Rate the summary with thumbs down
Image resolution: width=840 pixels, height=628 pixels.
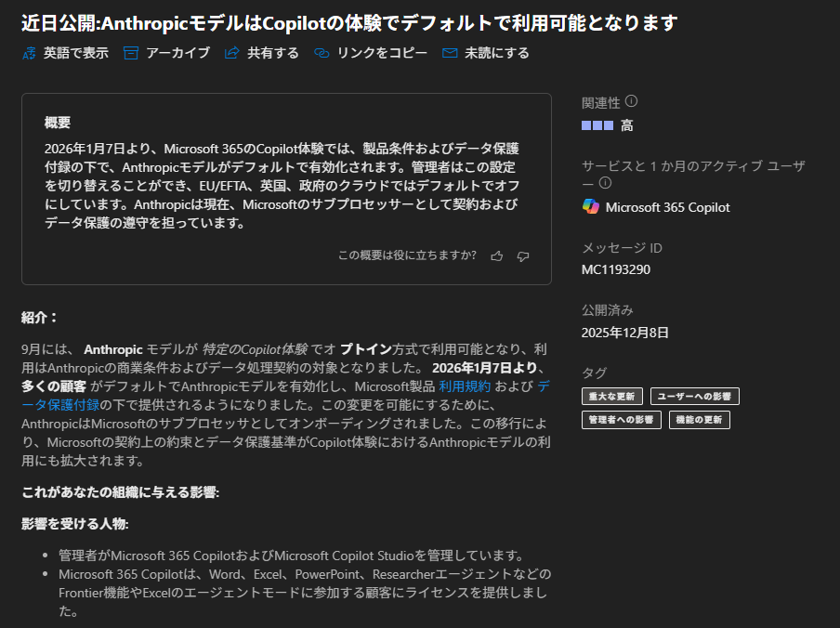pos(523,255)
